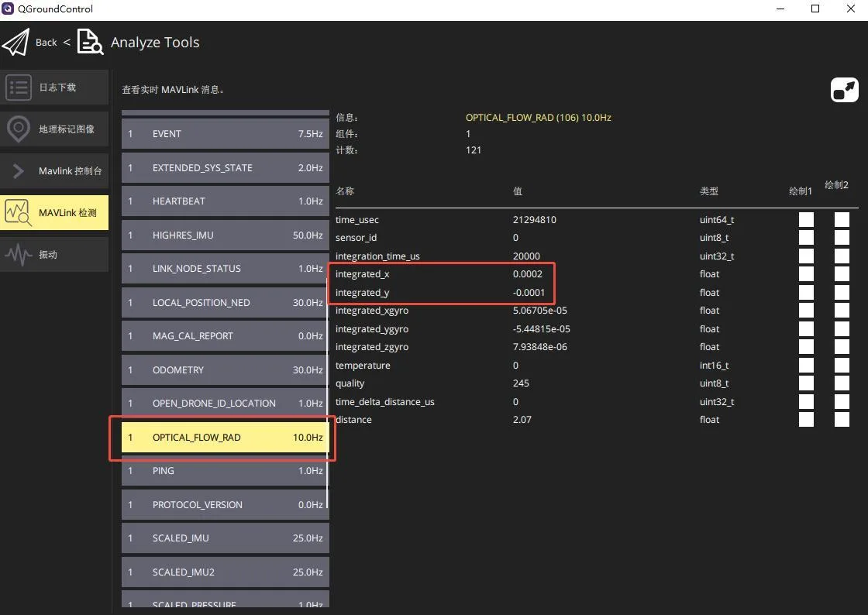Click the quality value 245
Image resolution: width=868 pixels, height=615 pixels.
point(521,383)
